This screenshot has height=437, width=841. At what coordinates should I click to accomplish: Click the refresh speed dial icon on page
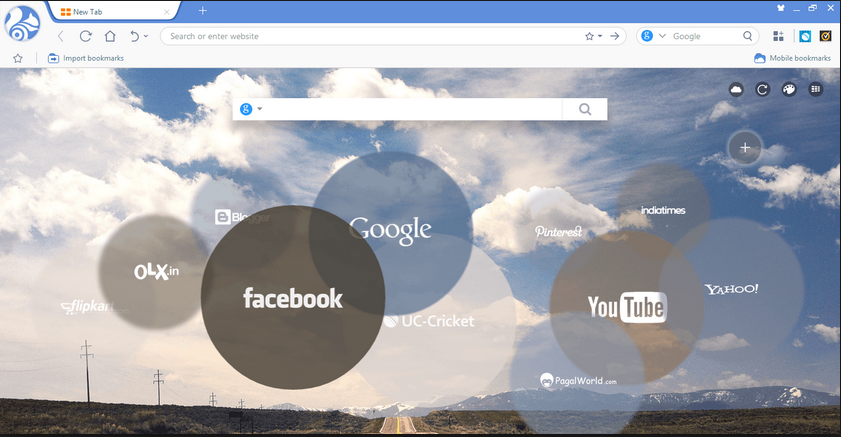(x=762, y=90)
